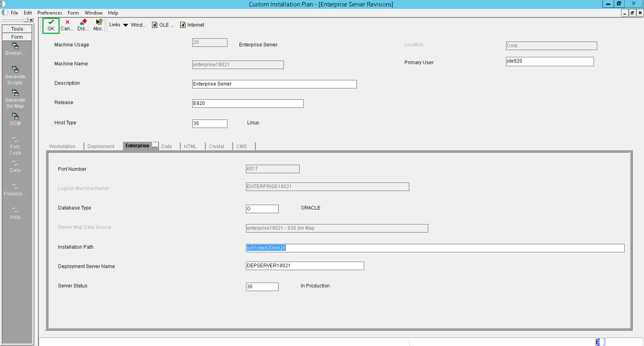Click the Data sidebar item

point(15,167)
